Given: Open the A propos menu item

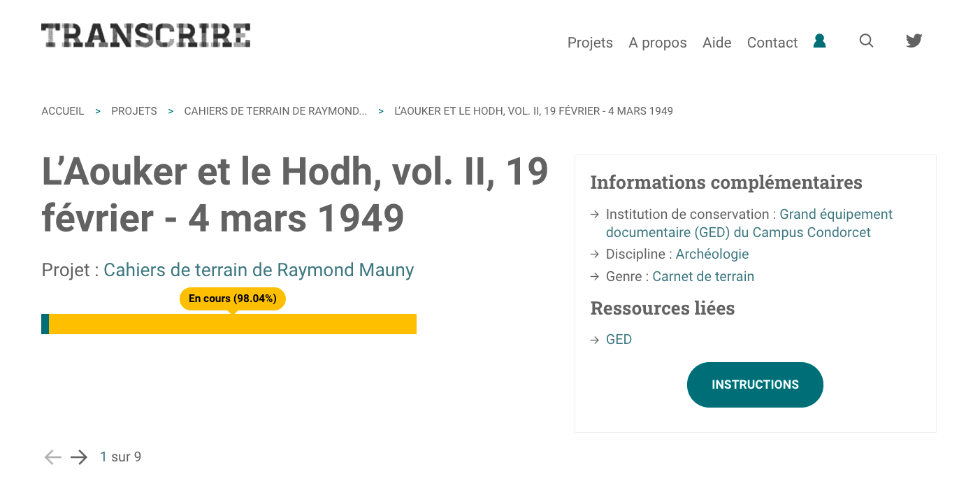Looking at the screenshot, I should [658, 43].
